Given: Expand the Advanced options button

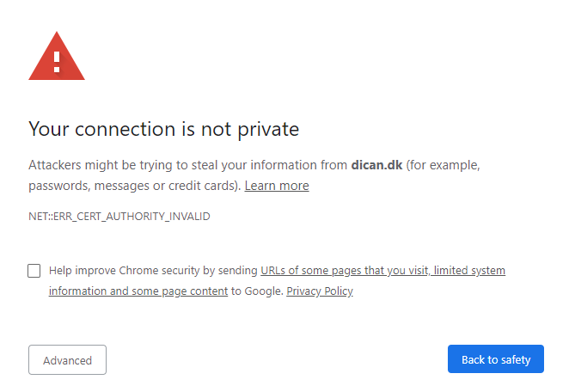Looking at the screenshot, I should (67, 360).
